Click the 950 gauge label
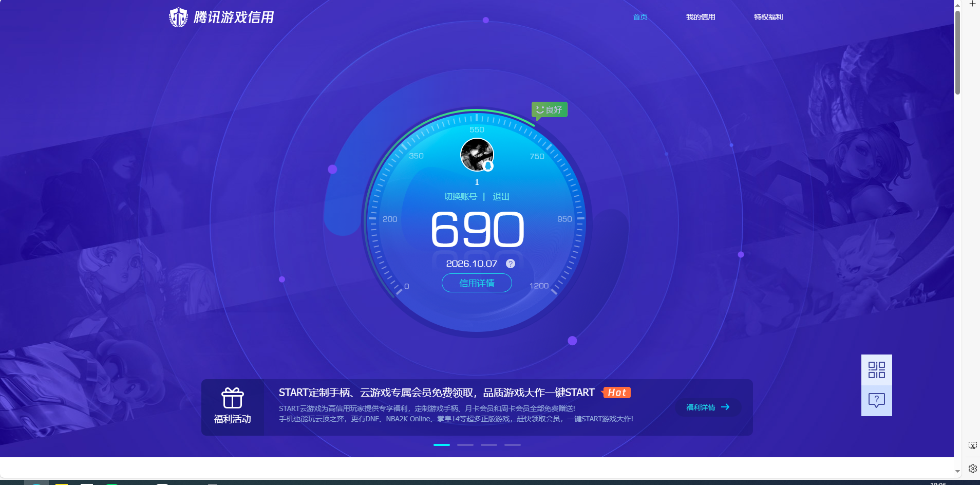The width and height of the screenshot is (980, 485). (564, 219)
